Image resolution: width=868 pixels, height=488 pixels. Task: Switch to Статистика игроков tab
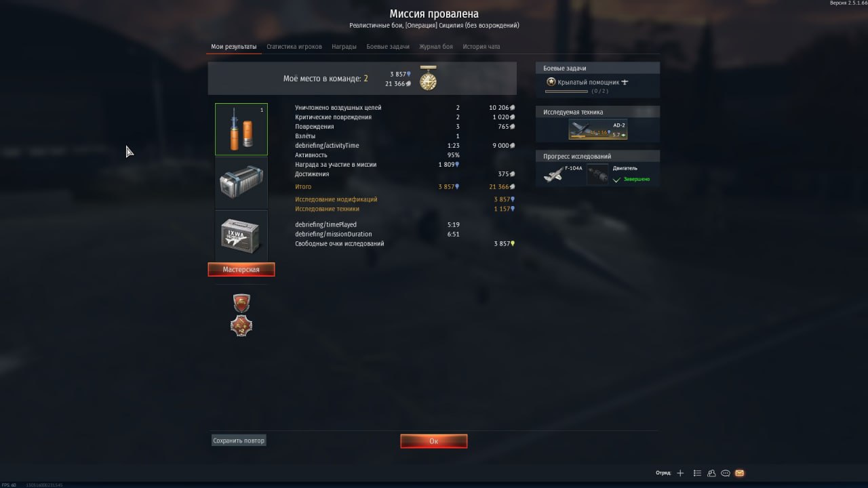coord(294,47)
